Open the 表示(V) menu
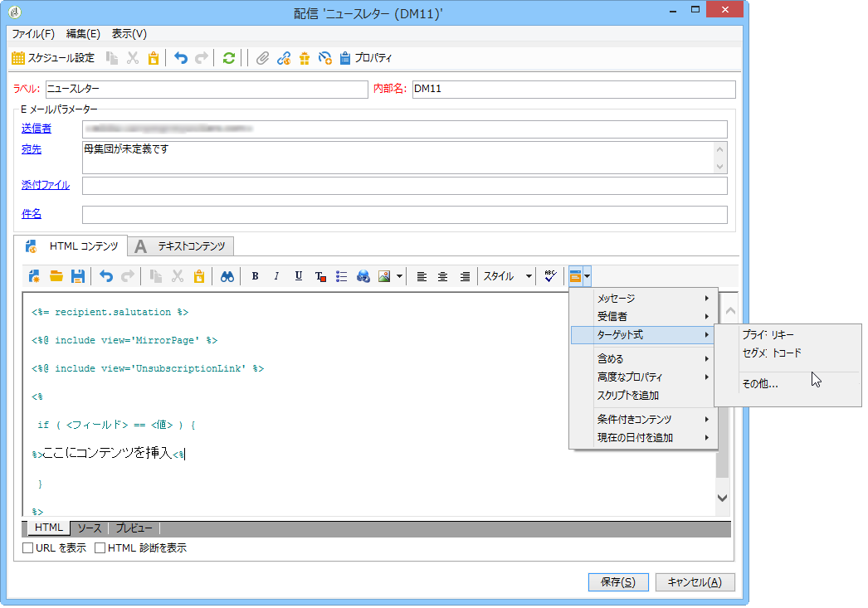Viewport: 868px width, 608px height. pos(129,34)
